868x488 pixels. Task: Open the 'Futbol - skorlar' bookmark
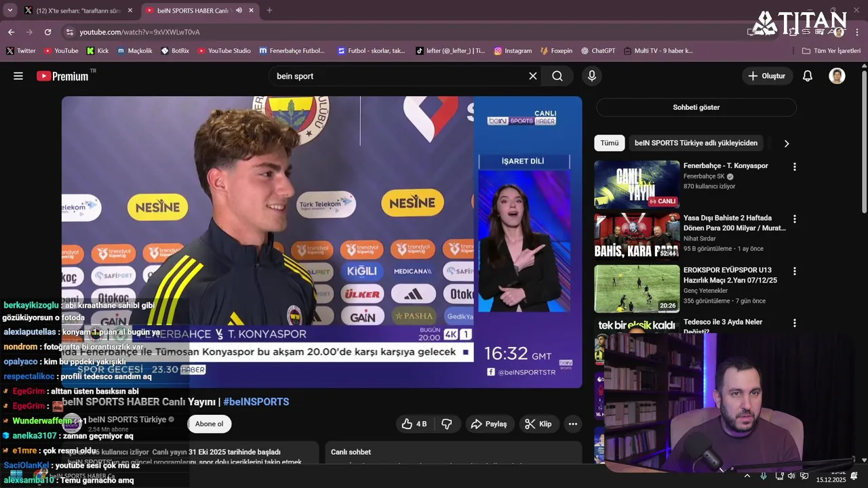(x=372, y=50)
